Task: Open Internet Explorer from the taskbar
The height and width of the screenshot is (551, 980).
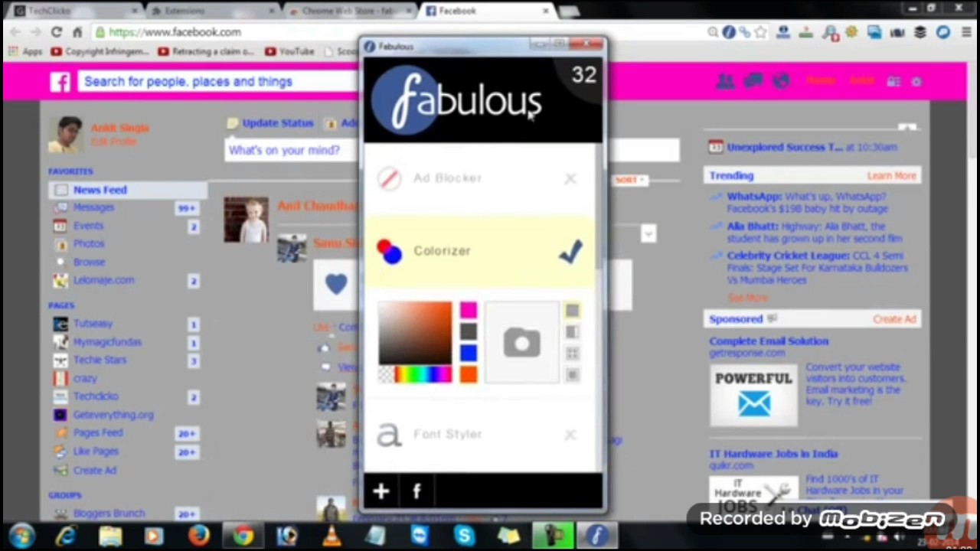Action: click(66, 536)
